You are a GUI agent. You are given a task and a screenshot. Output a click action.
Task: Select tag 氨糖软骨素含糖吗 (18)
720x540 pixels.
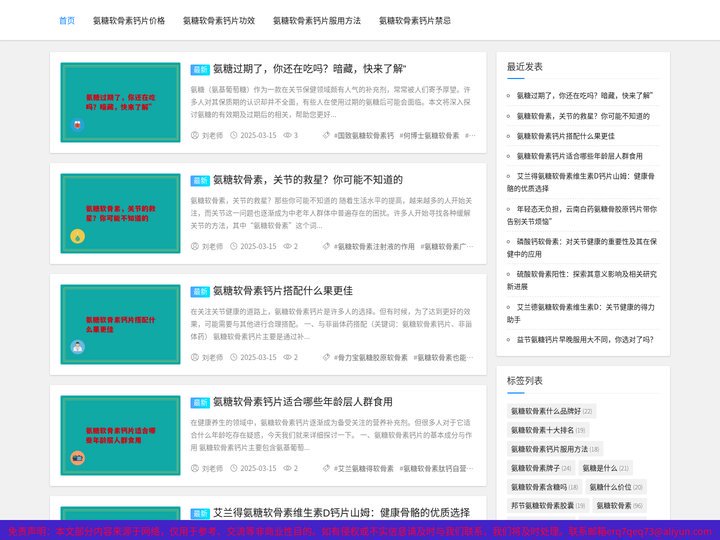pos(545,487)
